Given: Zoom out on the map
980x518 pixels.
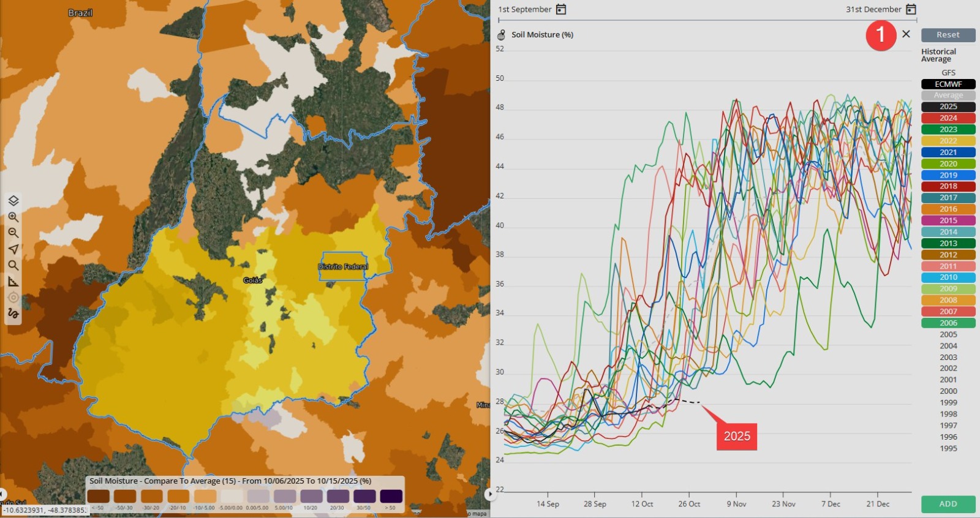Looking at the screenshot, I should (13, 233).
